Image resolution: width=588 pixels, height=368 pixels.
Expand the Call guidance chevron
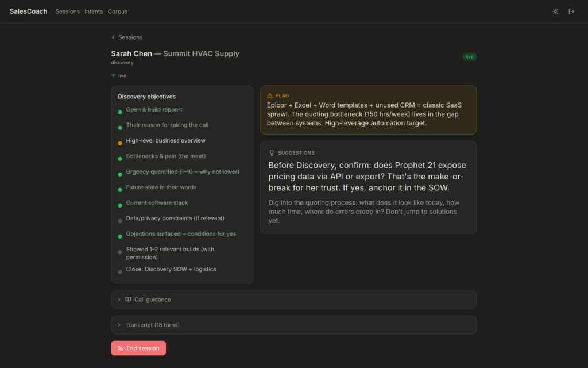click(119, 300)
